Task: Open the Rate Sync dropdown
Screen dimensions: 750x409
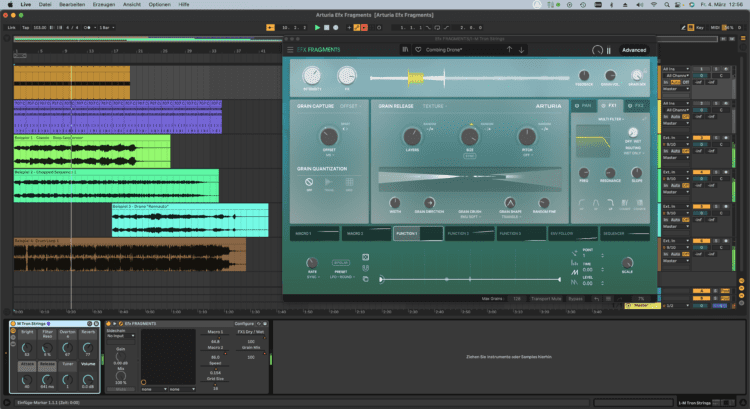Action: (312, 277)
